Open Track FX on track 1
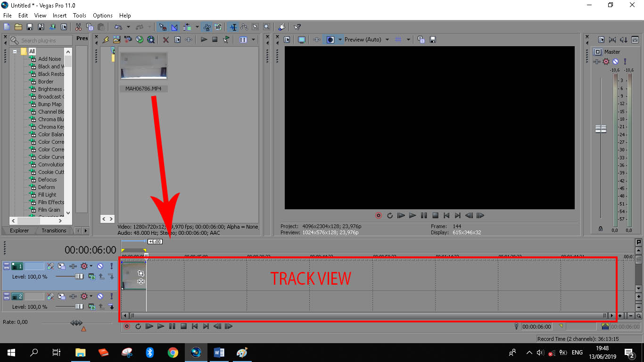Viewport: 644px width, 362px height. tap(73, 266)
